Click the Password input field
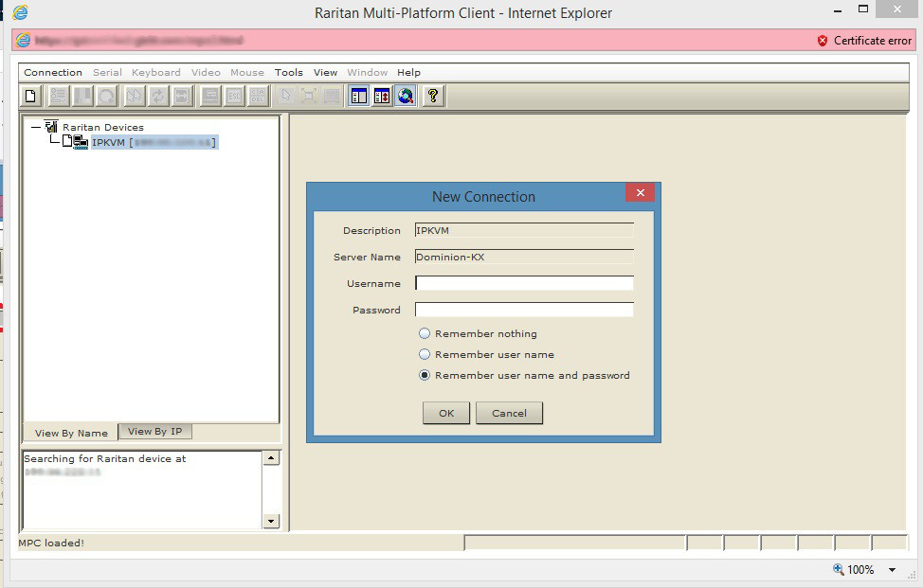923x588 pixels. (524, 310)
